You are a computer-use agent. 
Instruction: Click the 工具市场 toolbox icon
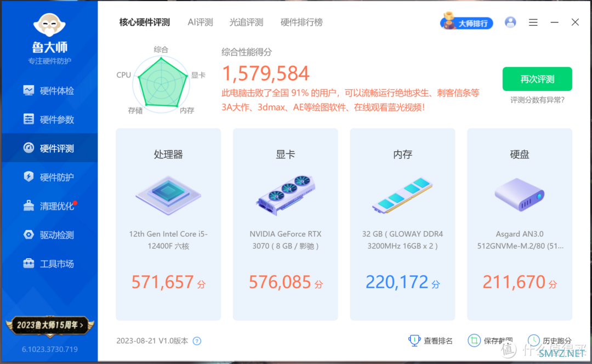tap(29, 263)
